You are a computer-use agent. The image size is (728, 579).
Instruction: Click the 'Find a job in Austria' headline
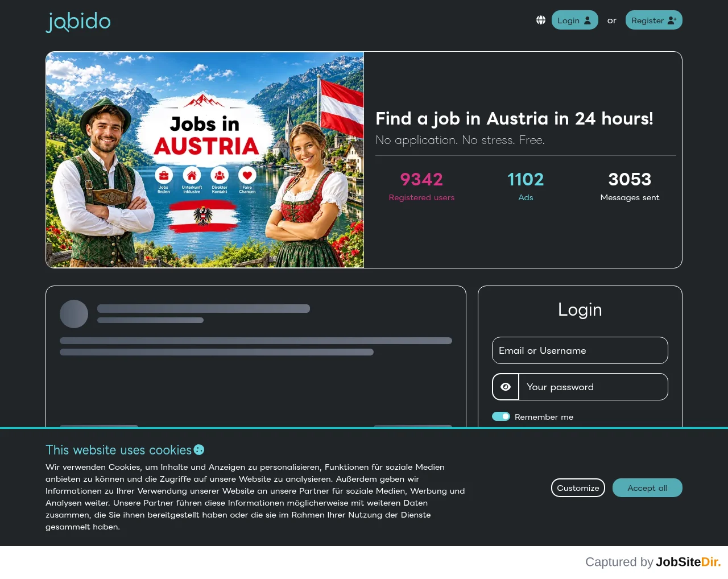click(514, 118)
